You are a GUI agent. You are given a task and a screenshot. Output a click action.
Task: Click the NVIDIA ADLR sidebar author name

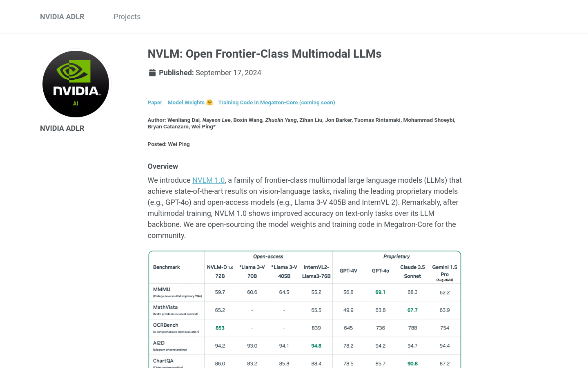pos(62,128)
